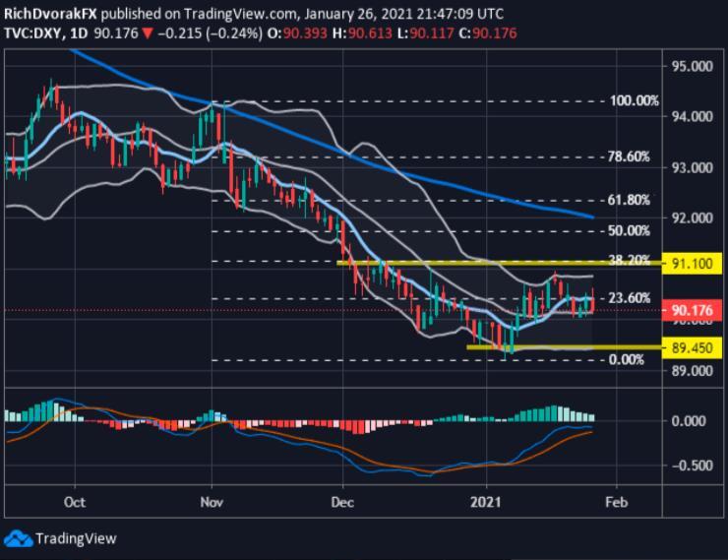
Task: Click the yellow 91.100 price tag
Action: click(x=692, y=264)
